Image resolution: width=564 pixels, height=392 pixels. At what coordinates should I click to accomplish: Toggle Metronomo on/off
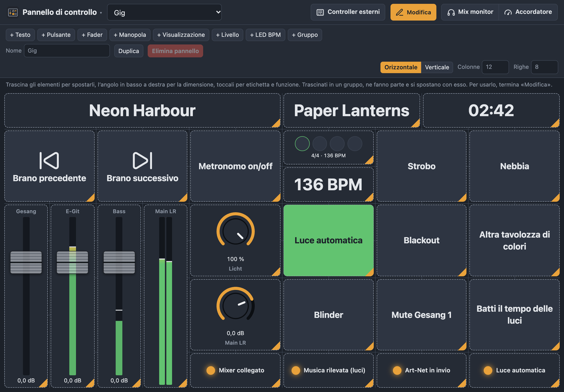point(235,166)
